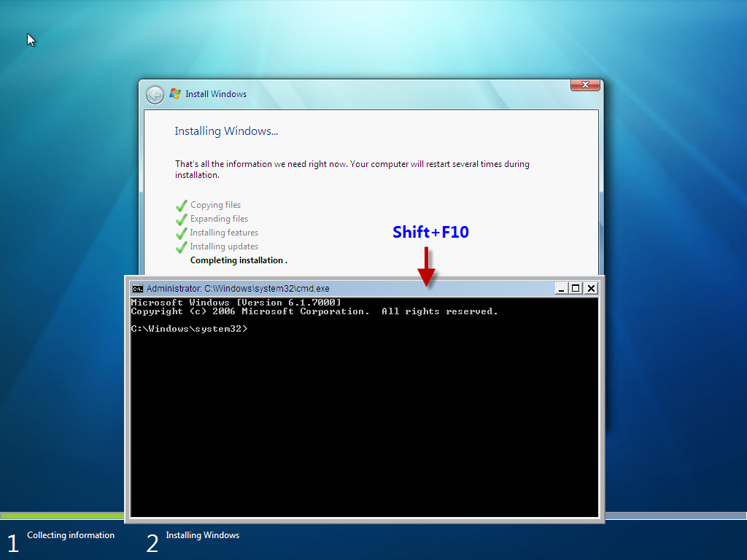Click the back arrow in Install Windows

[x=155, y=95]
